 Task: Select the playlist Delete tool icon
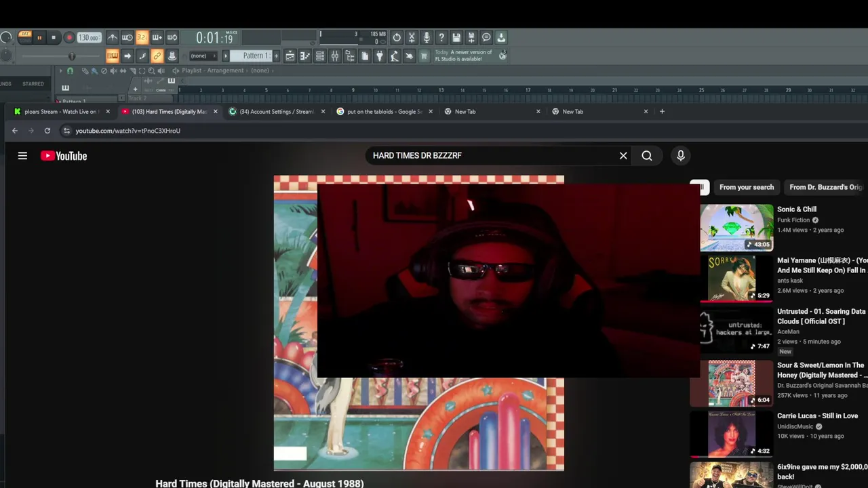[x=104, y=70]
